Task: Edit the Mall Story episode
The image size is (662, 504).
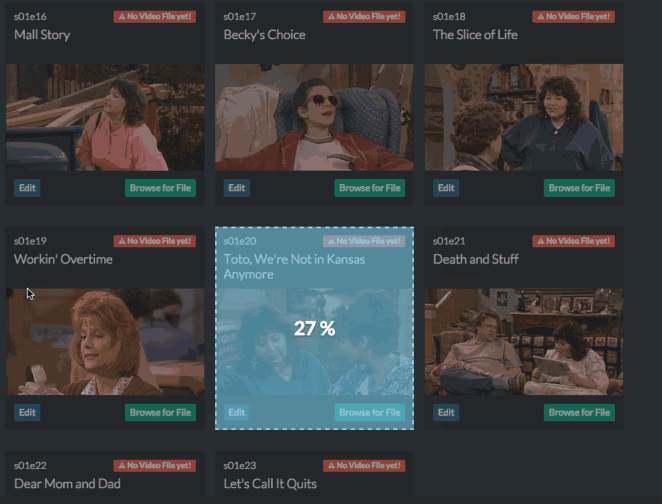Action: pyautogui.click(x=27, y=188)
